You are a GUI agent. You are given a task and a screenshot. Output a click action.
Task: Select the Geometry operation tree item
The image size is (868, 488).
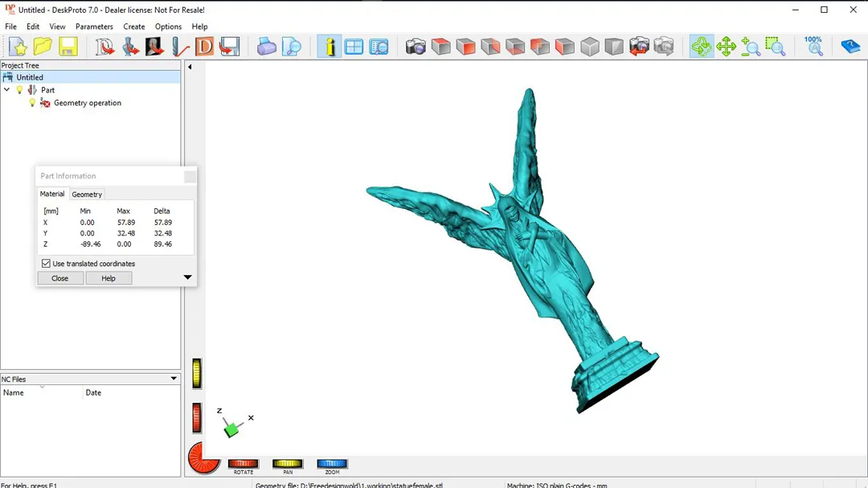click(88, 103)
